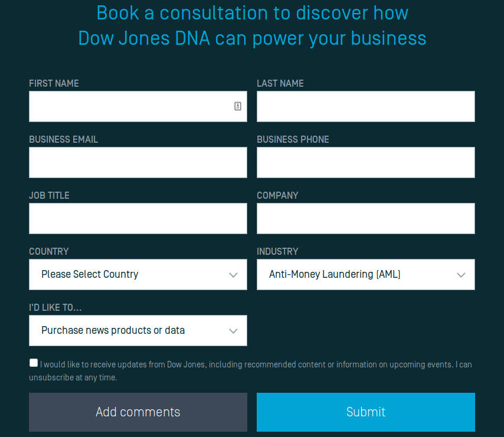Click the BUSINESS PHONE label
504x437 pixels.
293,139
